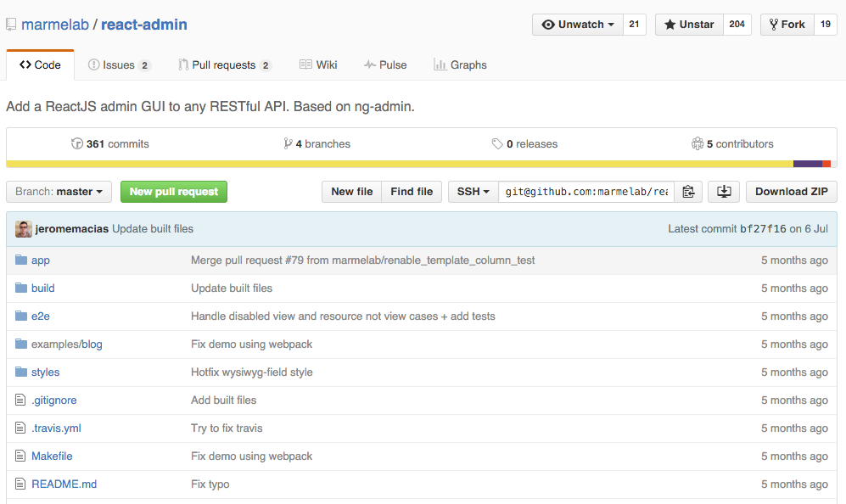Screen dimensions: 846x504
Task: View the 21 watchers count
Action: click(634, 25)
